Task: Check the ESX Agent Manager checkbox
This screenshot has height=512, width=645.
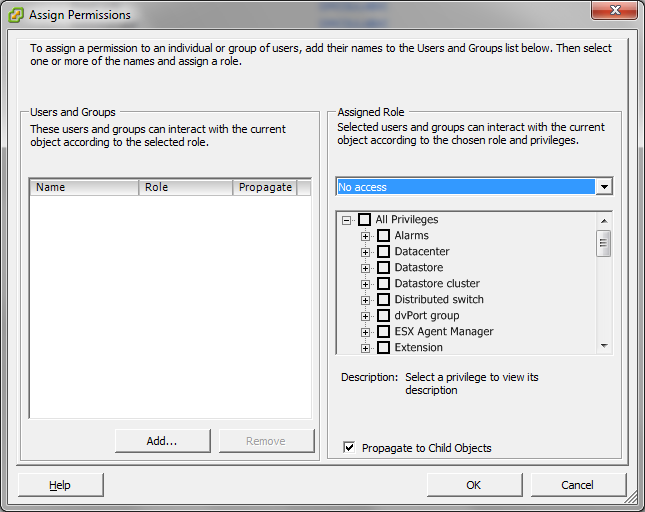Action: pyautogui.click(x=383, y=332)
